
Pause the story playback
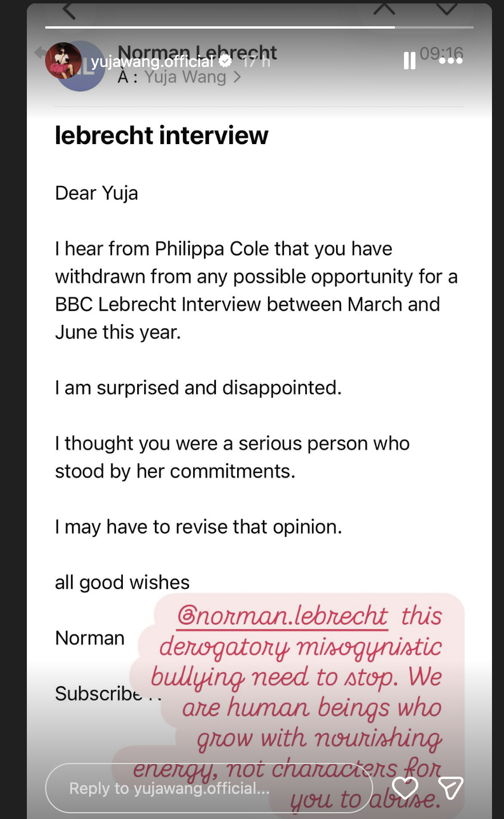tap(410, 61)
